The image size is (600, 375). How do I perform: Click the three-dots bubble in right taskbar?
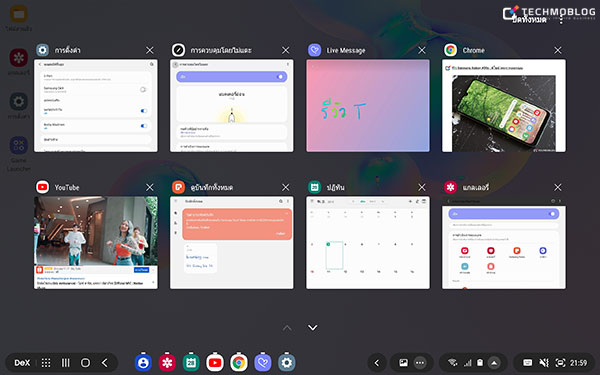point(420,363)
